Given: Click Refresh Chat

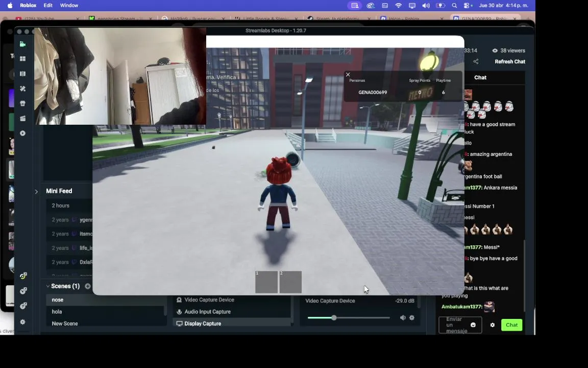Looking at the screenshot, I should 509,61.
